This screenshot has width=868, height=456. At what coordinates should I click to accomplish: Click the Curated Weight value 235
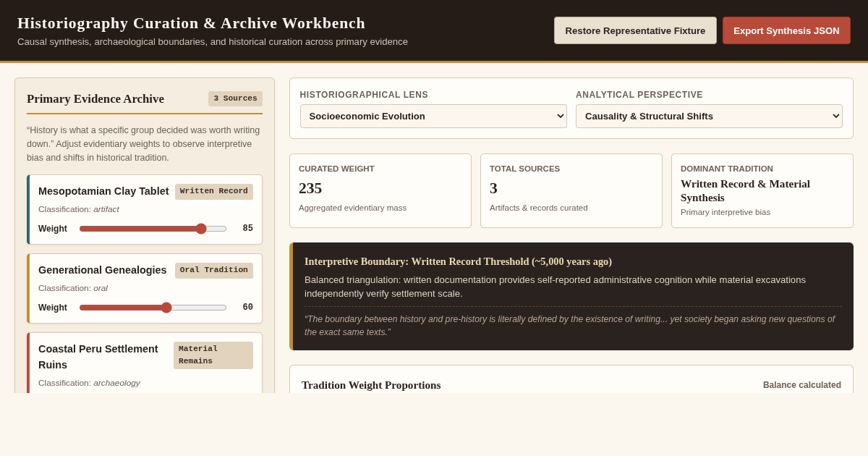pyautogui.click(x=310, y=188)
